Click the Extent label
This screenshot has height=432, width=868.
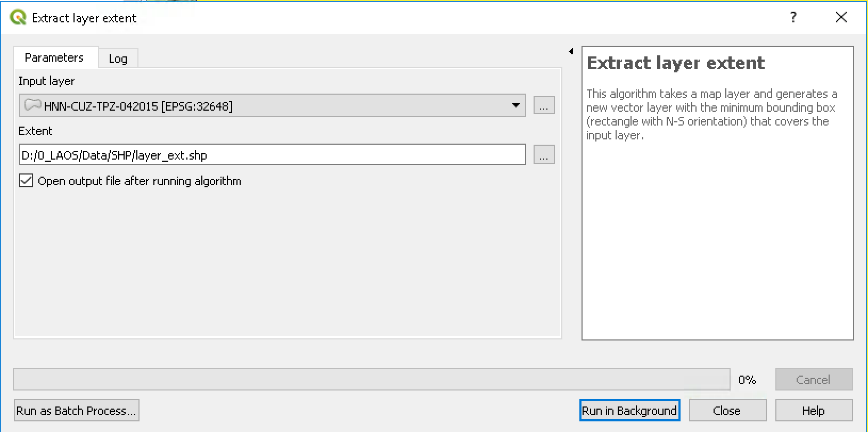(x=36, y=131)
